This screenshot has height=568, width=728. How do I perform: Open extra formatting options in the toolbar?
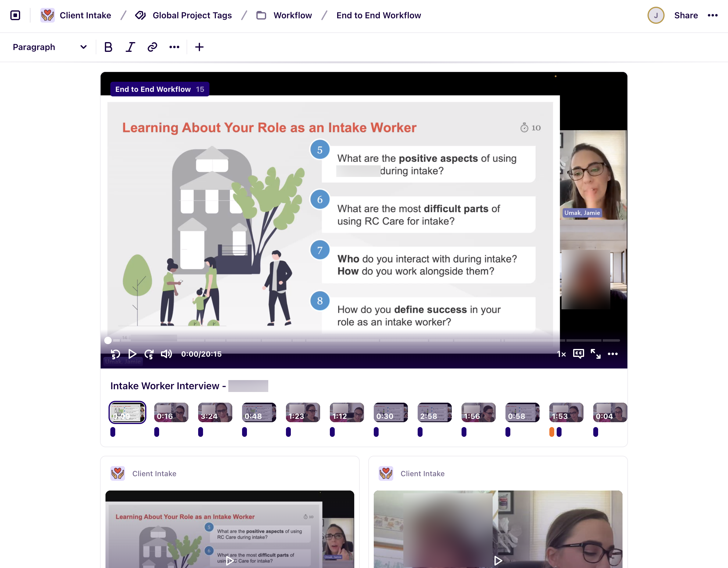[x=174, y=47]
